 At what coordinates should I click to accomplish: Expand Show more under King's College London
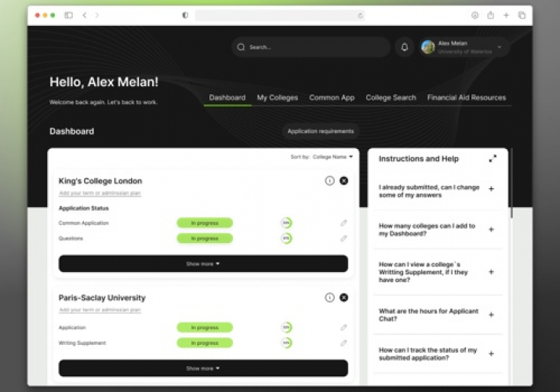(203, 263)
